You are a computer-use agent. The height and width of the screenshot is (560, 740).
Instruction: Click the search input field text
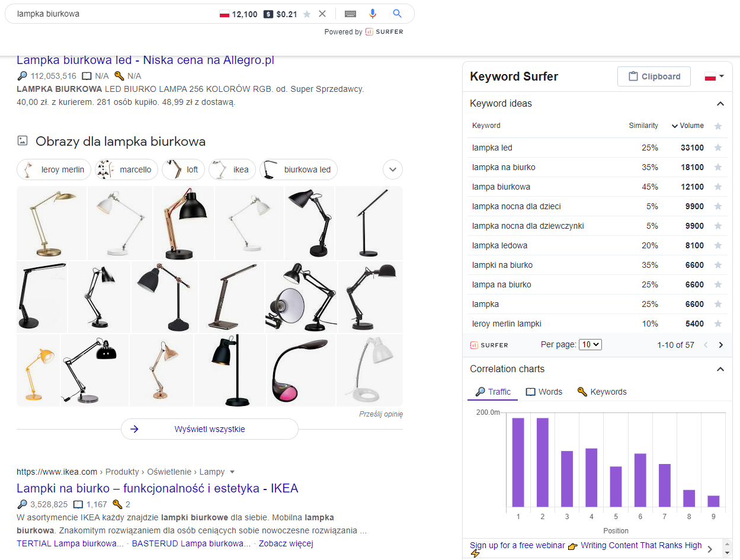48,14
